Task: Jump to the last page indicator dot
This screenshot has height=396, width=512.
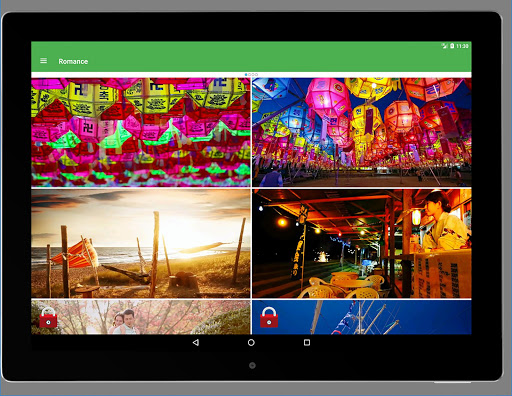Action: (256, 75)
